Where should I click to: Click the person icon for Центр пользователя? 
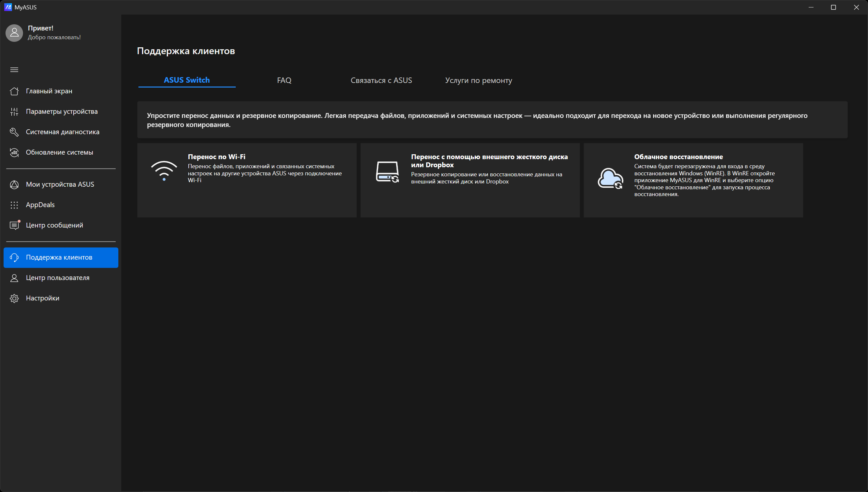(14, 278)
